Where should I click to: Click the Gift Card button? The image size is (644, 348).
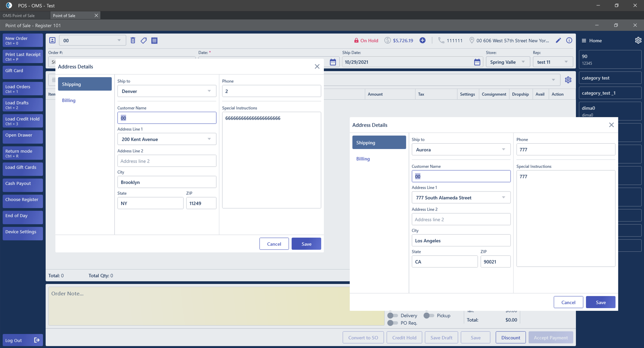tap(23, 73)
